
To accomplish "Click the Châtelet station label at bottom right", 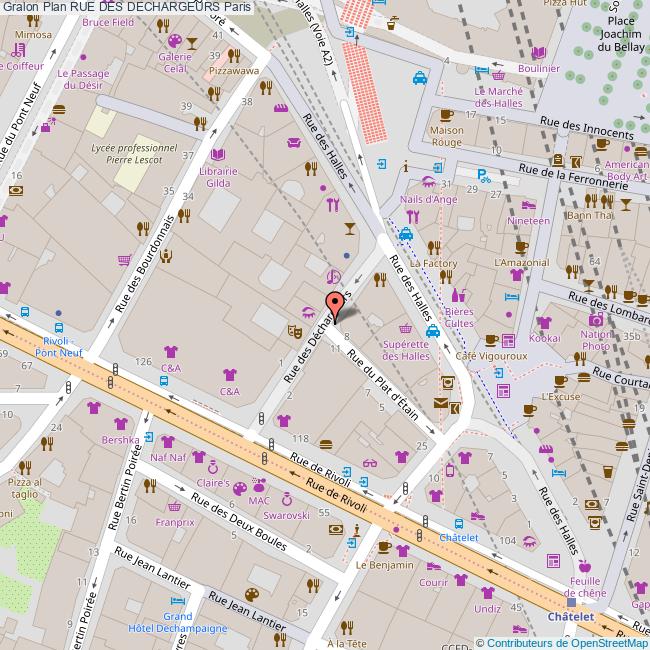I will (571, 617).
